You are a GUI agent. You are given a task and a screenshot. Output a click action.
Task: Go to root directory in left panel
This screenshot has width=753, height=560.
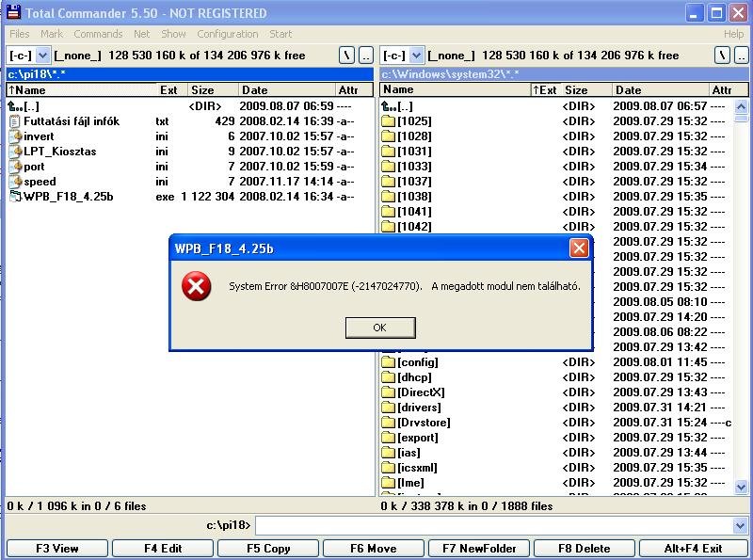(346, 56)
